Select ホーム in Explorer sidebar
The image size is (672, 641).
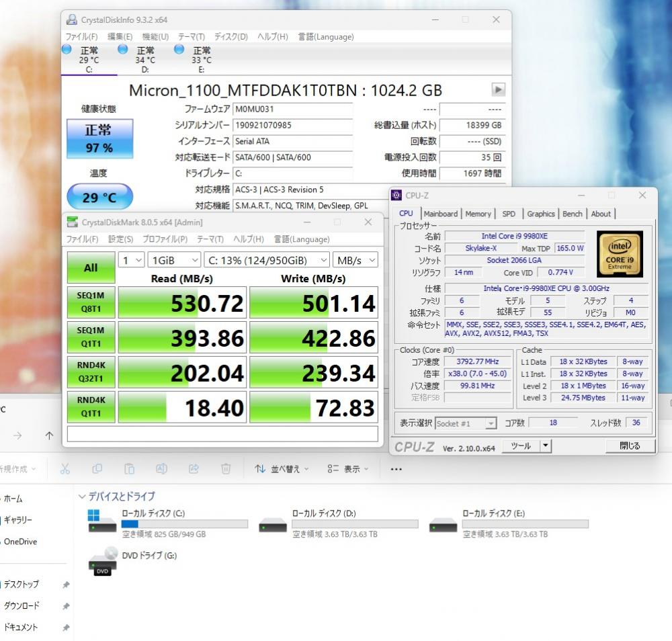(x=13, y=499)
